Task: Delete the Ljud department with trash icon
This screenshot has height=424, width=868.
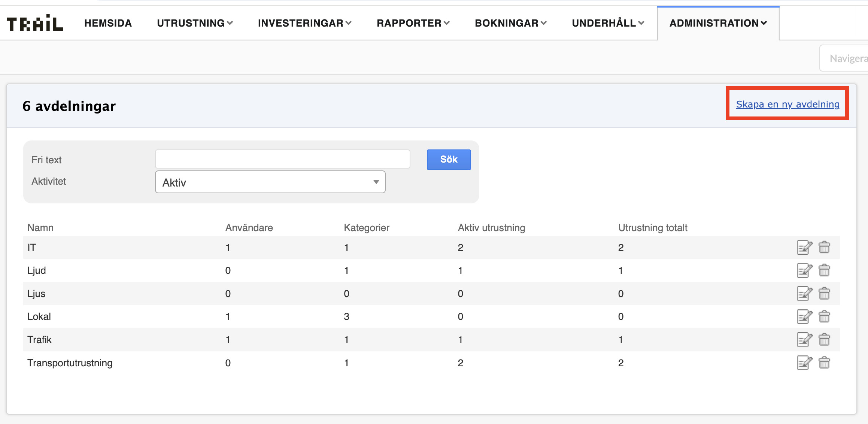Action: point(824,270)
